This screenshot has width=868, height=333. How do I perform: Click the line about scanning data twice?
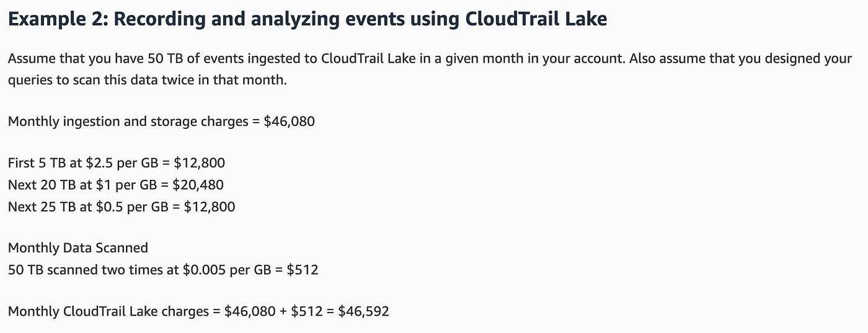148,81
